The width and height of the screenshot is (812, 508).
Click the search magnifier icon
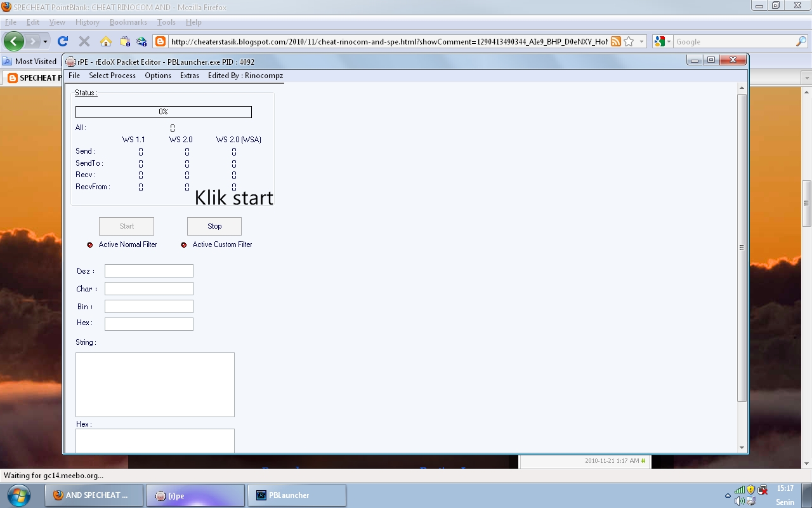tap(801, 41)
